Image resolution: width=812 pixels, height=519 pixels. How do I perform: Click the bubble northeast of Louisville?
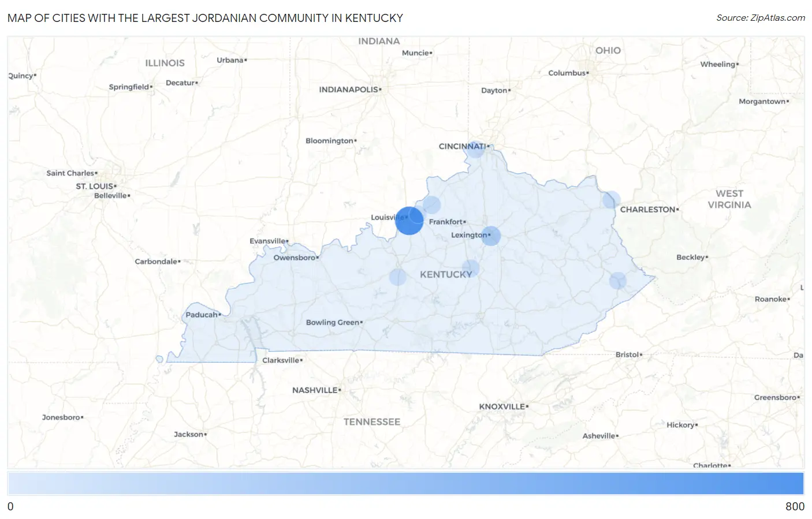click(x=431, y=204)
